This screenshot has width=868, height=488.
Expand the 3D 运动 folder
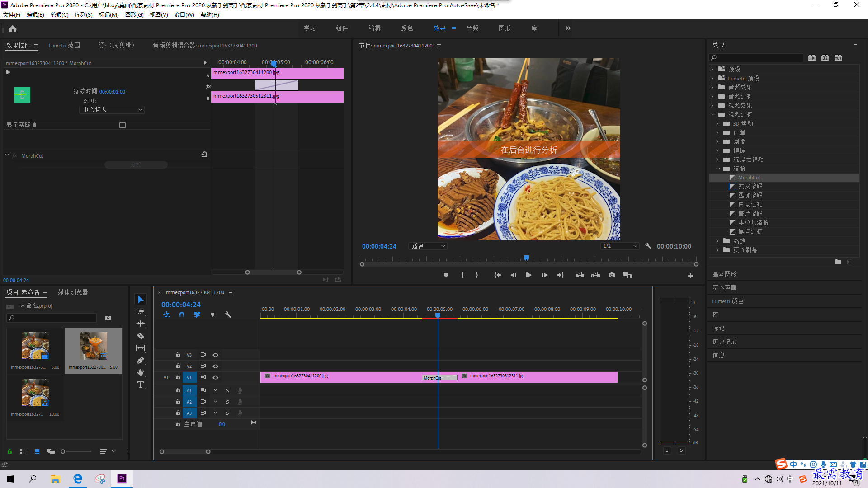coord(717,123)
